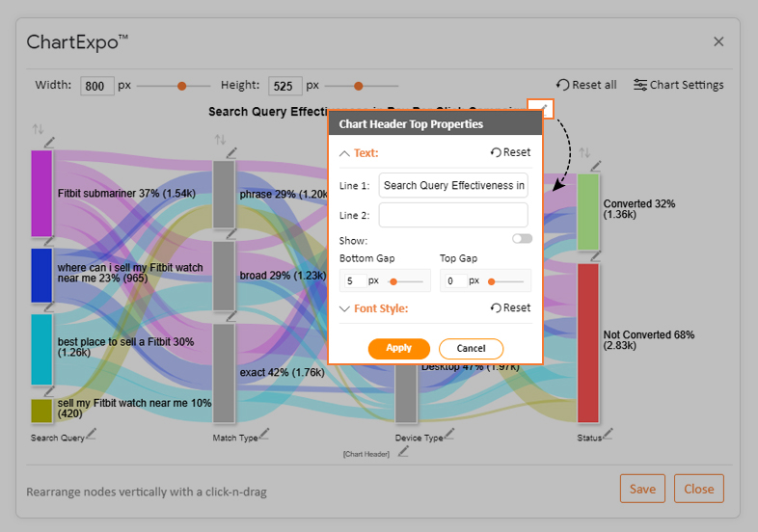Image resolution: width=758 pixels, height=532 pixels.
Task: Click the Line 1 text field
Action: (453, 186)
